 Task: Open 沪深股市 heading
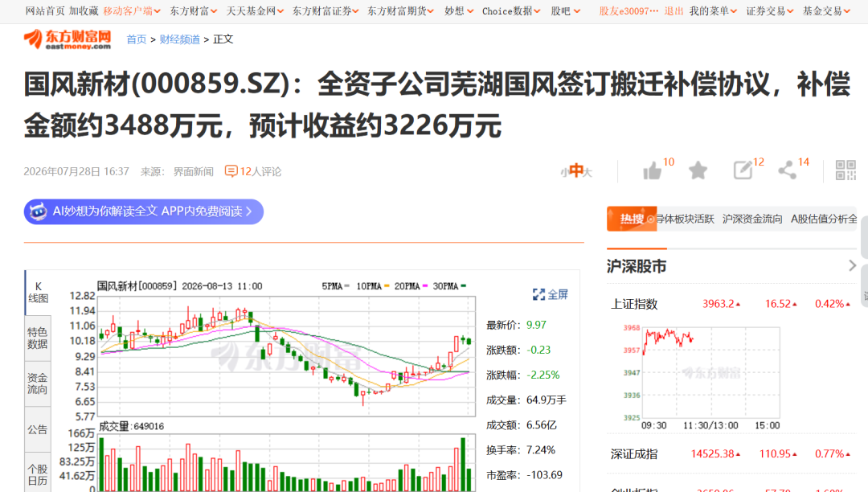click(636, 266)
